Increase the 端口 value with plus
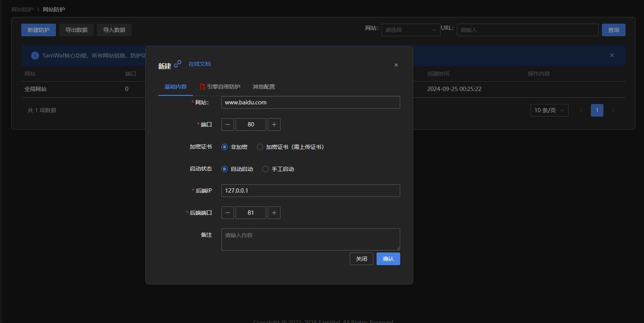Image resolution: width=644 pixels, height=323 pixels. coord(274,124)
